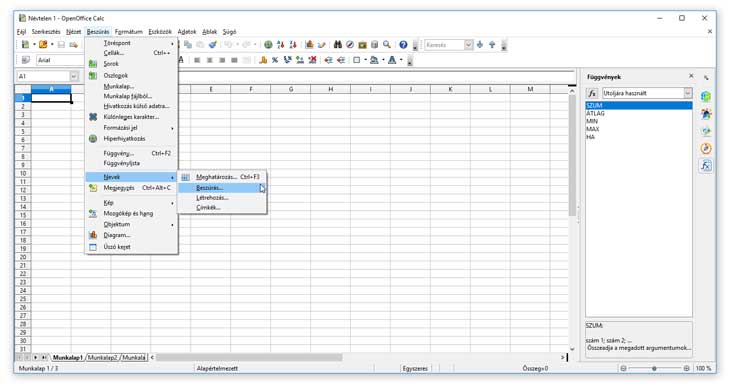Open Help via the blue question mark
Image resolution: width=730 pixels, height=387 pixels.
coord(403,45)
